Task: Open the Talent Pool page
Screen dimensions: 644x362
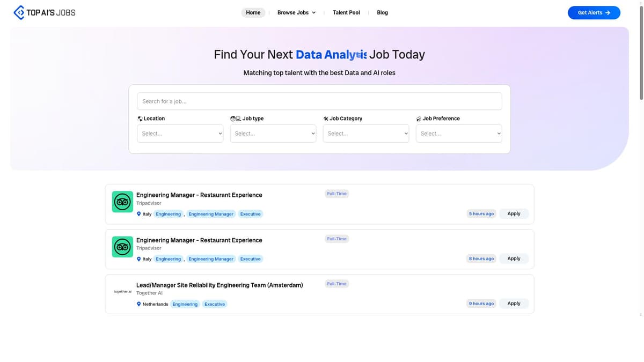Action: tap(346, 12)
